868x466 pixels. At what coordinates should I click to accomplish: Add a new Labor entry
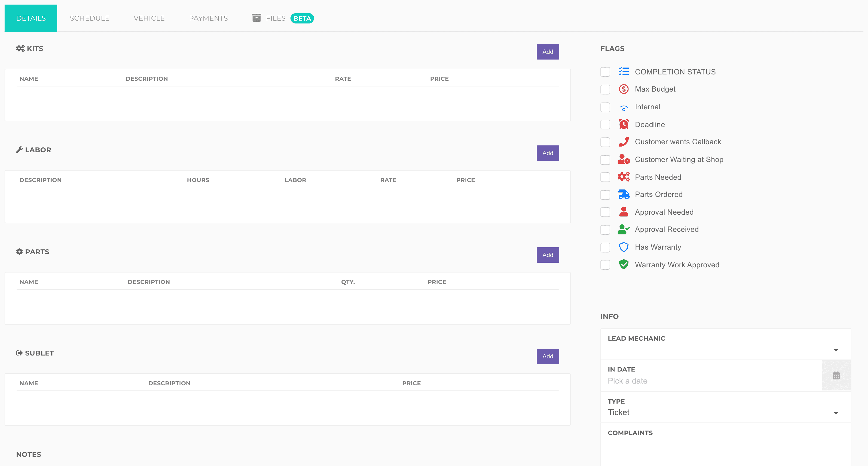click(547, 153)
